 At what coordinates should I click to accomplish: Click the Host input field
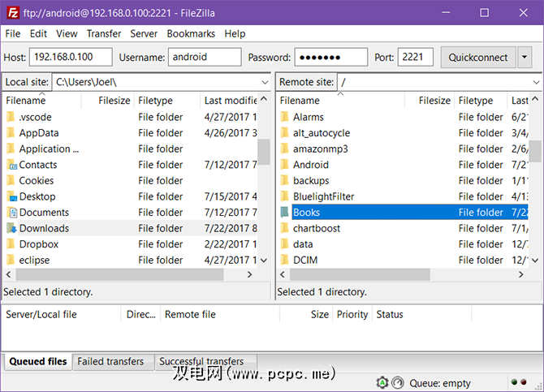pyautogui.click(x=71, y=57)
